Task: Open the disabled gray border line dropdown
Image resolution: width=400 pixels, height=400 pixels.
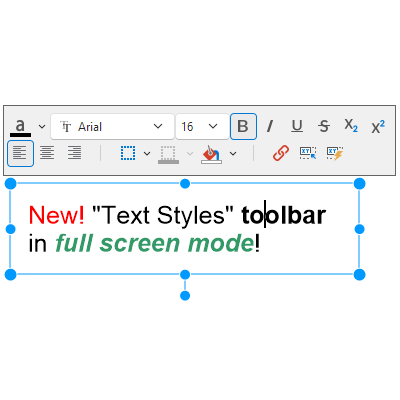Action: [x=190, y=153]
